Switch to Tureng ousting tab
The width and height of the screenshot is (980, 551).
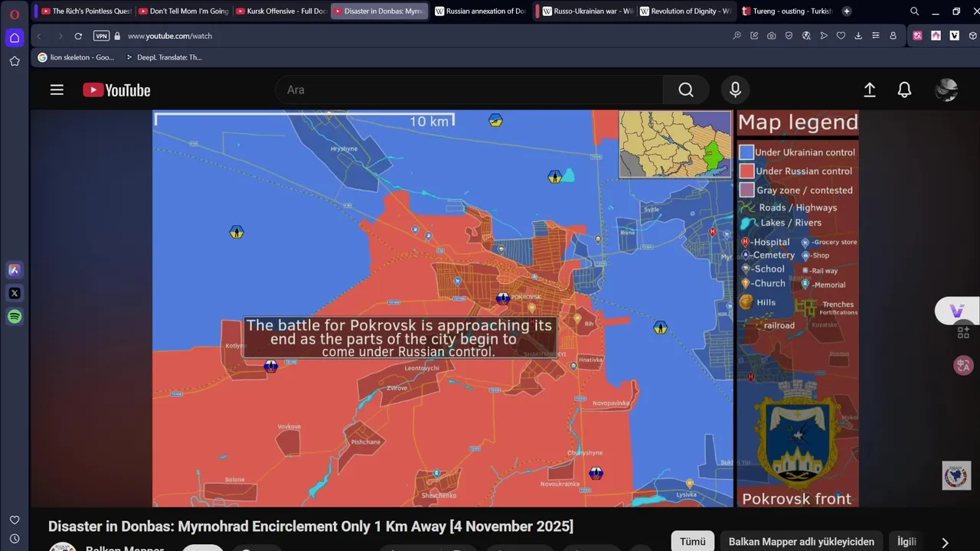pos(787,11)
